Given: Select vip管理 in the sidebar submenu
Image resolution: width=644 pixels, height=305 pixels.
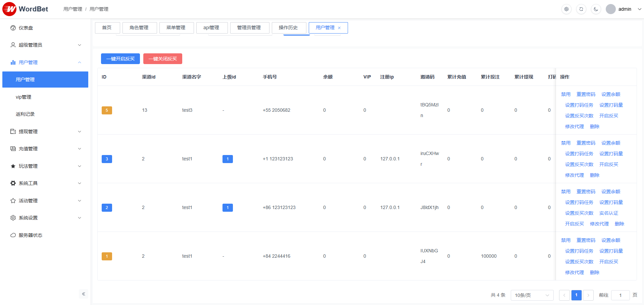Looking at the screenshot, I should pos(23,97).
